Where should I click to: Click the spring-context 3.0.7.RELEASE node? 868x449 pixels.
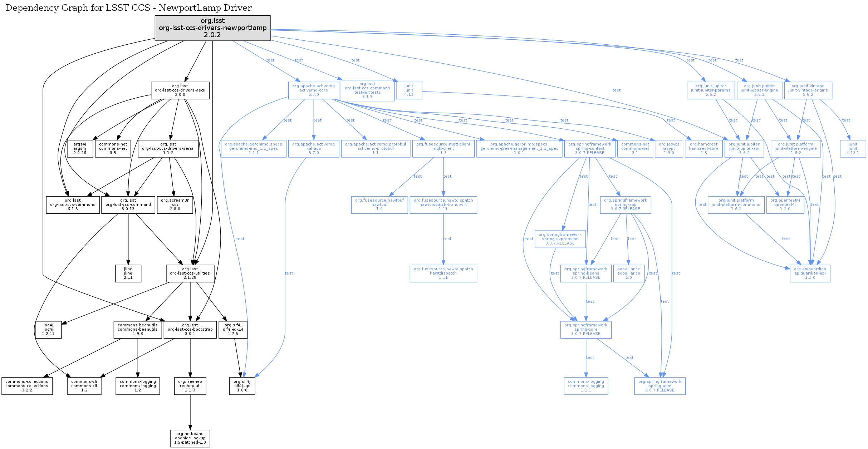[x=590, y=148]
